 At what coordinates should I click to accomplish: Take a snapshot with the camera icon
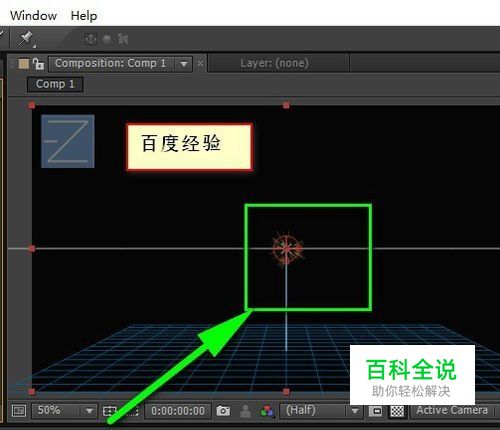point(223,411)
